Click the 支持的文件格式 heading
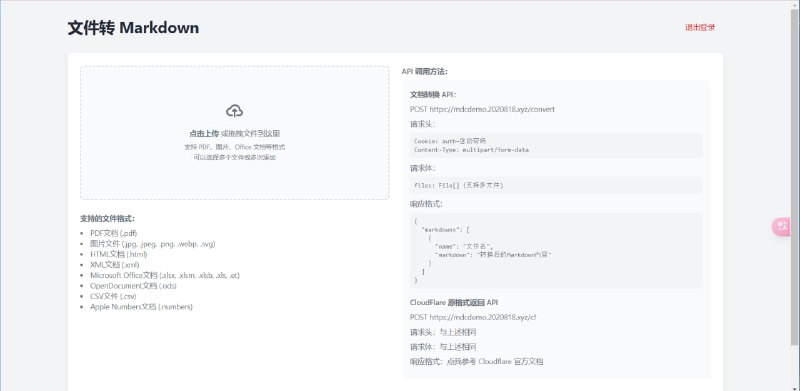This screenshot has width=800, height=391. tap(107, 218)
